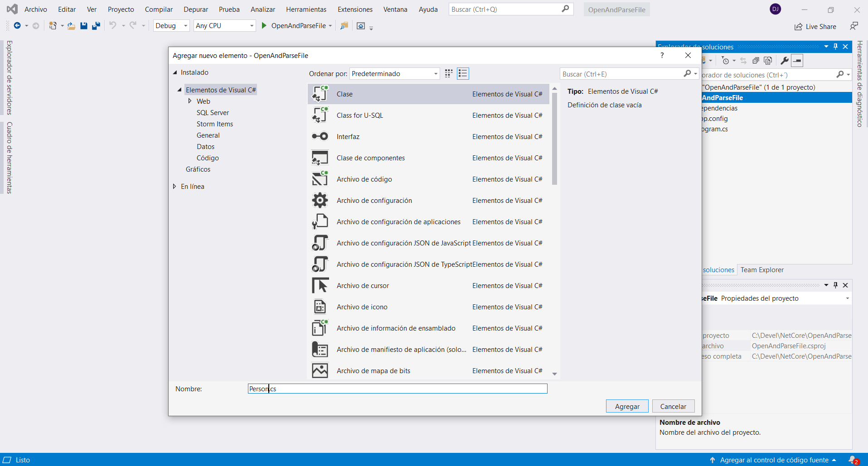Select the Archivo de cursor icon

point(320,285)
